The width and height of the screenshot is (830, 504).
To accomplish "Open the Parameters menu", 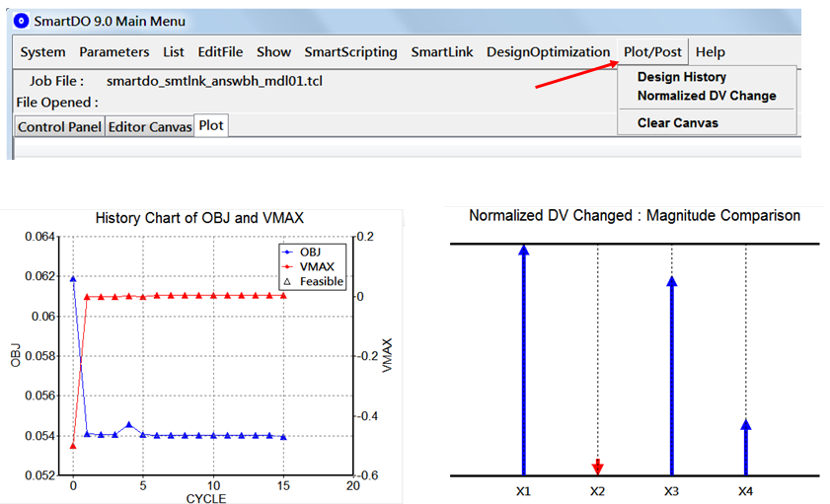I will click(x=114, y=52).
